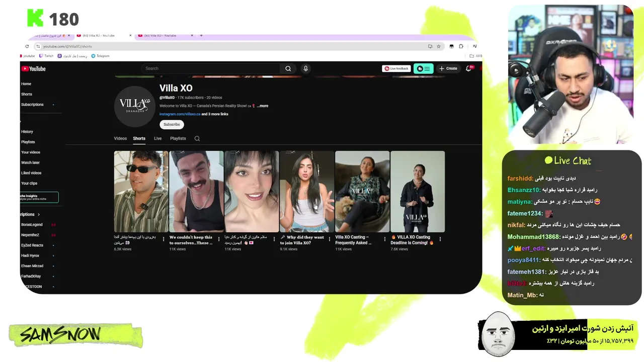Image resolution: width=644 pixels, height=362 pixels.
Task: Open Ehsan Mirzad subscription channel
Action: tap(32, 266)
